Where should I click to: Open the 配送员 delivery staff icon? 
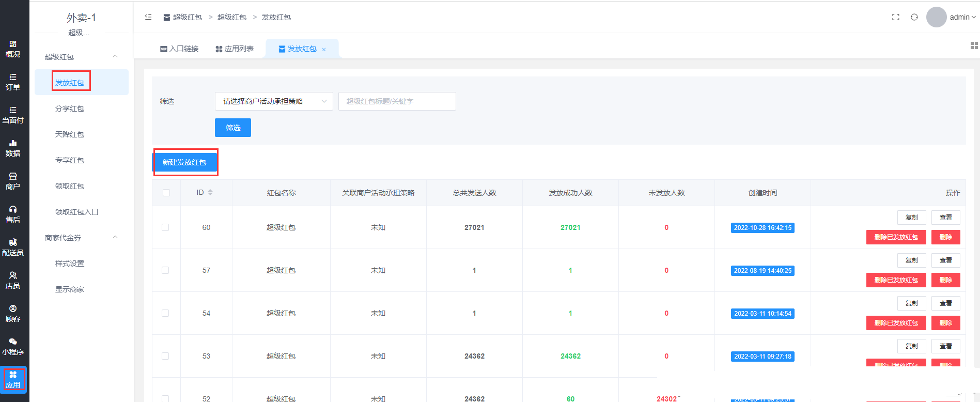pyautogui.click(x=13, y=247)
